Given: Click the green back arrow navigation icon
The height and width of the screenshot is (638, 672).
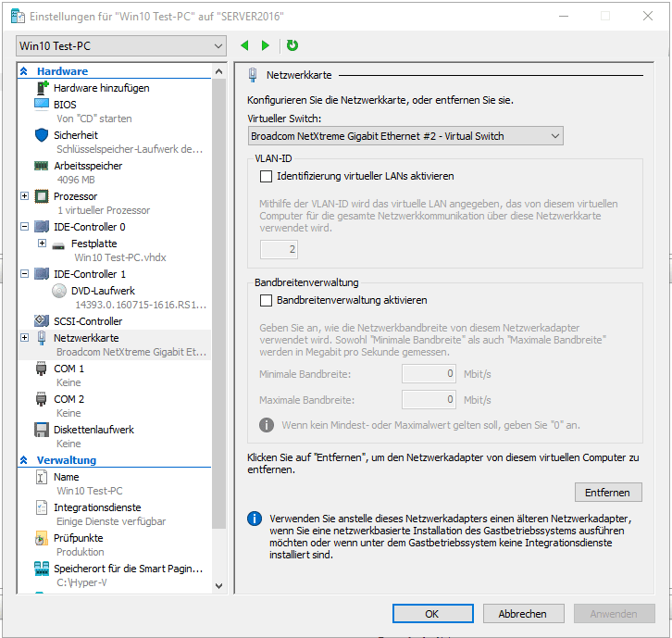Looking at the screenshot, I should [244, 45].
